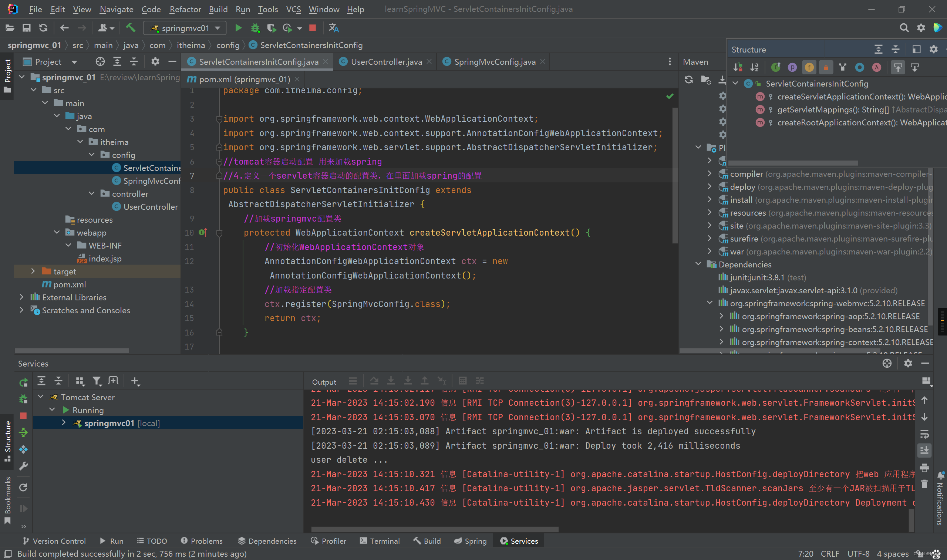The image size is (947, 560).
Task: Open Terminal tool window
Action: pyautogui.click(x=380, y=541)
